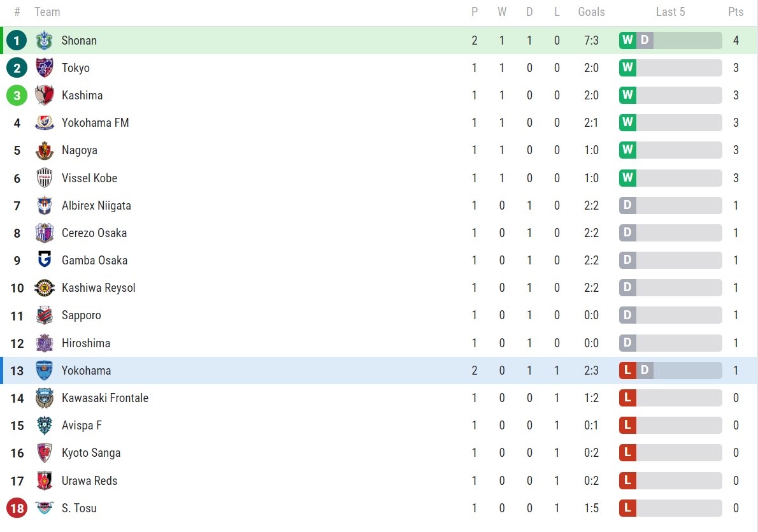Select the Vissel Kobe crest
Viewport: 758px width, 532px height.
pyautogui.click(x=45, y=178)
